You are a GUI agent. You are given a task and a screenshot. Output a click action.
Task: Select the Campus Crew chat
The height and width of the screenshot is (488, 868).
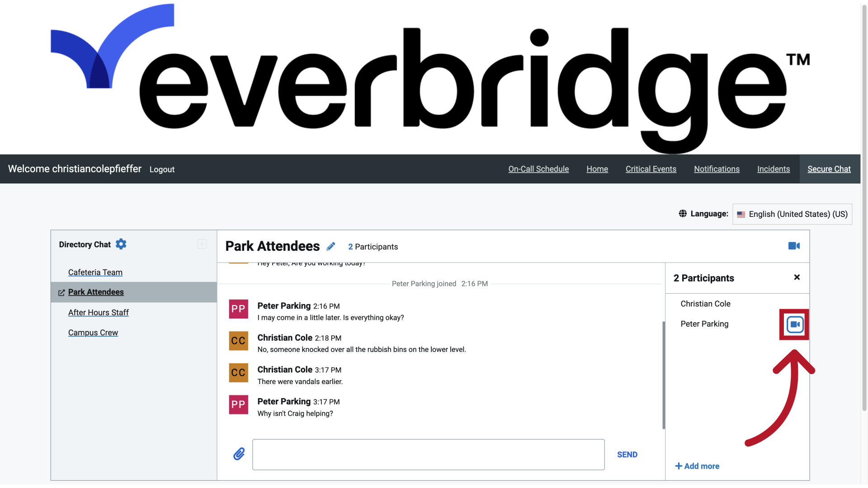coord(93,333)
